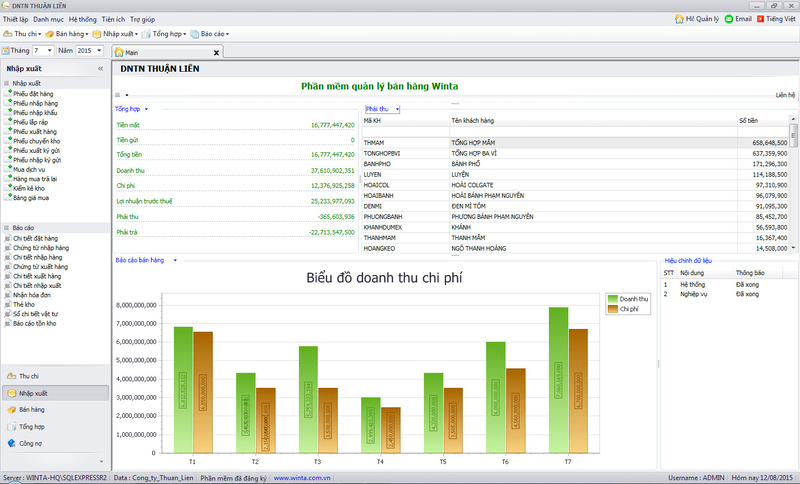Screen dimensions: 800x484
Task: Open Báo cáo tồn kho report
Action: (x=34, y=323)
